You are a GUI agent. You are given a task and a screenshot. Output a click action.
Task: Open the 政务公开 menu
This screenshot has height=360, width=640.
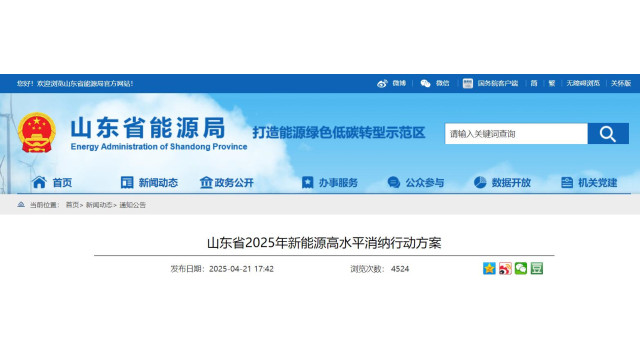(234, 182)
